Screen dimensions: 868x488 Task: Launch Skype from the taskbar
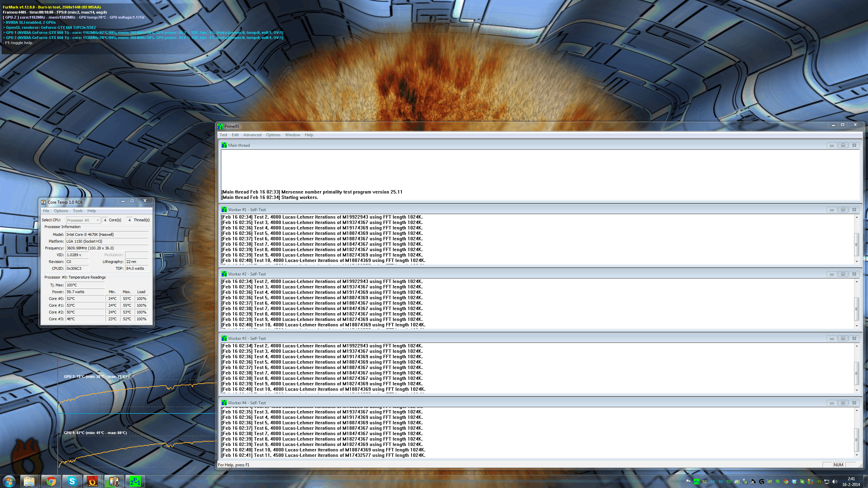tap(72, 481)
